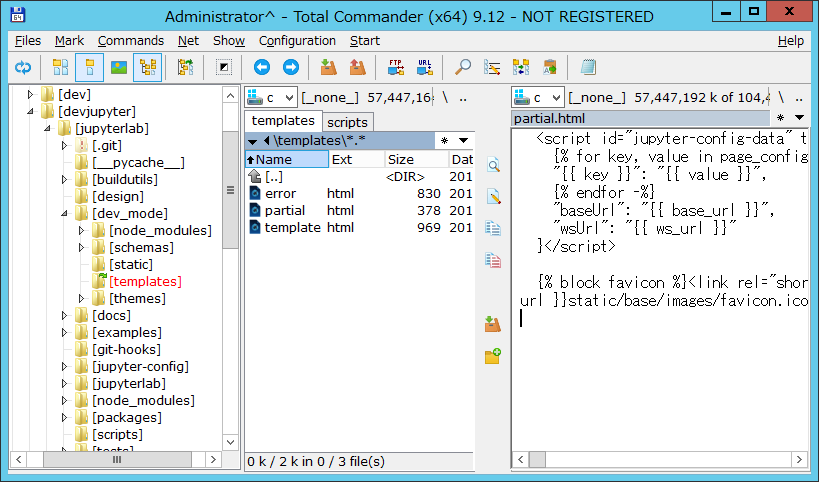Click the View file icon in middle bar
Image resolution: width=819 pixels, height=482 pixels.
494,166
